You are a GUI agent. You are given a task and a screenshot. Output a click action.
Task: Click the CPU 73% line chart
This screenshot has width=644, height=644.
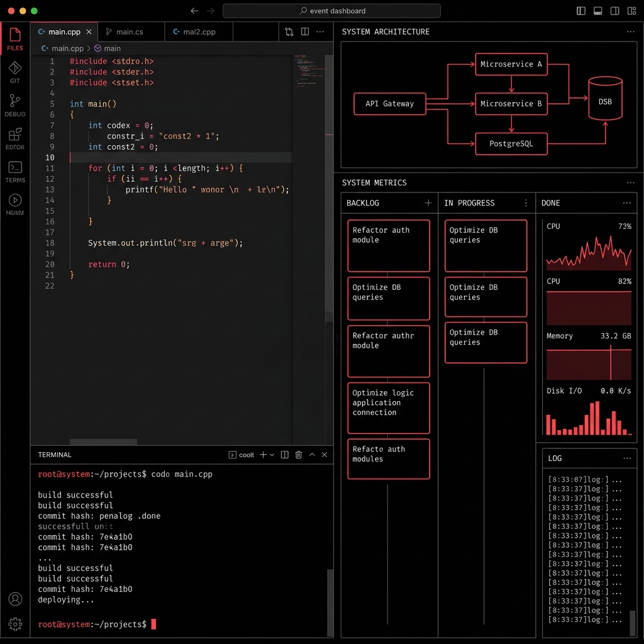[589, 253]
